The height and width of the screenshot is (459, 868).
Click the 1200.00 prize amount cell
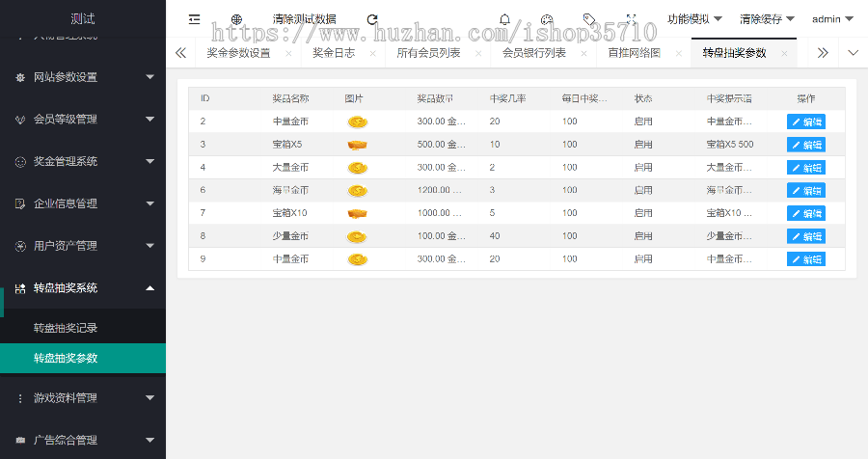tap(440, 190)
